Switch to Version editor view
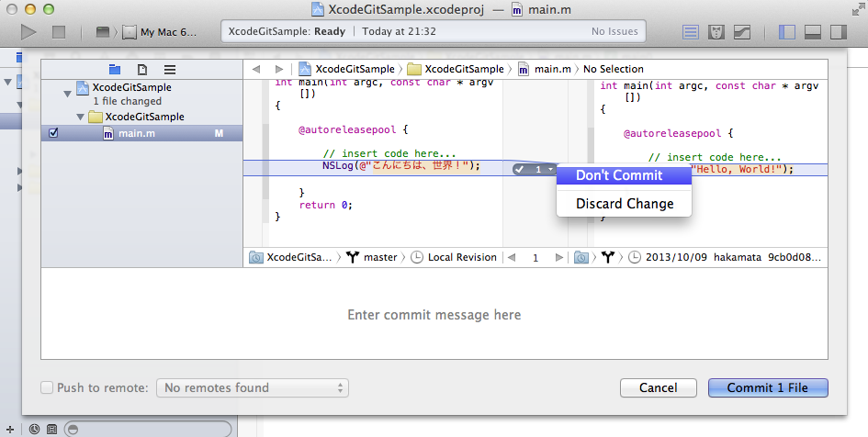This screenshot has width=868, height=437. tap(741, 32)
